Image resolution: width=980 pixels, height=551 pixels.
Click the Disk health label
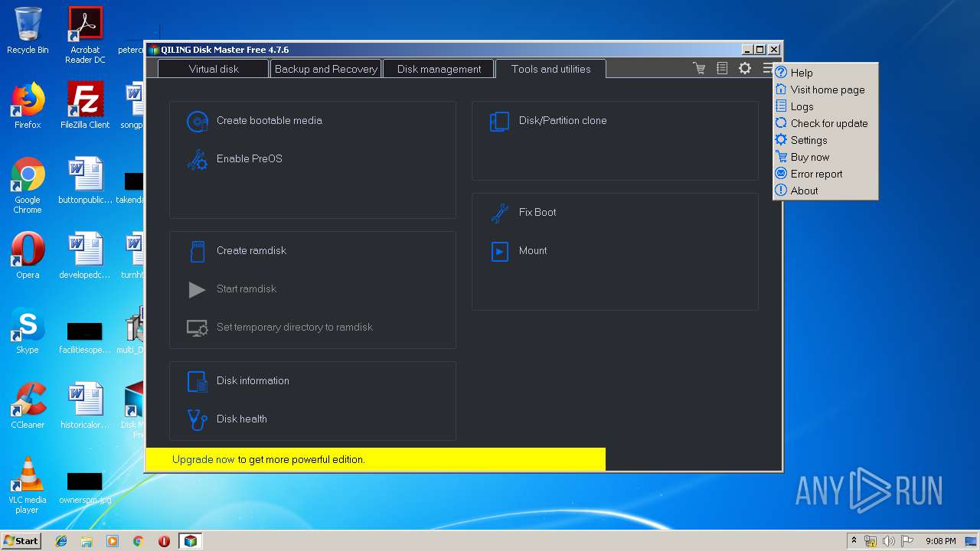click(242, 419)
